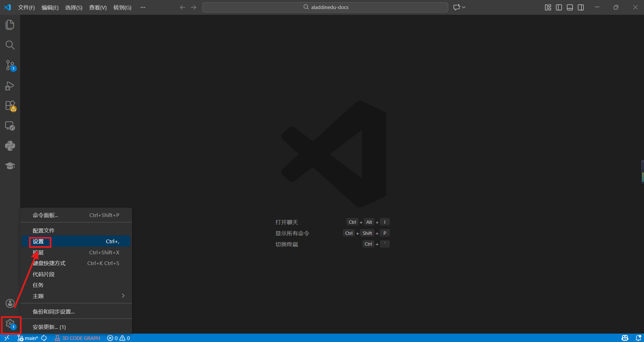The image size is (644, 342).
Task: Toggle the primary sidebar visibility
Action: point(559,7)
